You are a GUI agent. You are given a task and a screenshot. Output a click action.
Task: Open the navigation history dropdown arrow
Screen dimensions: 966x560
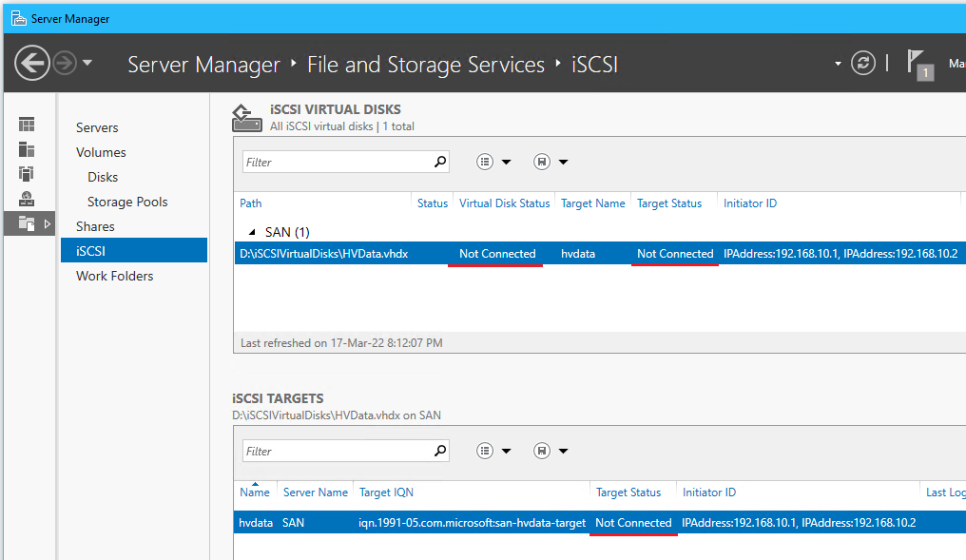point(87,63)
